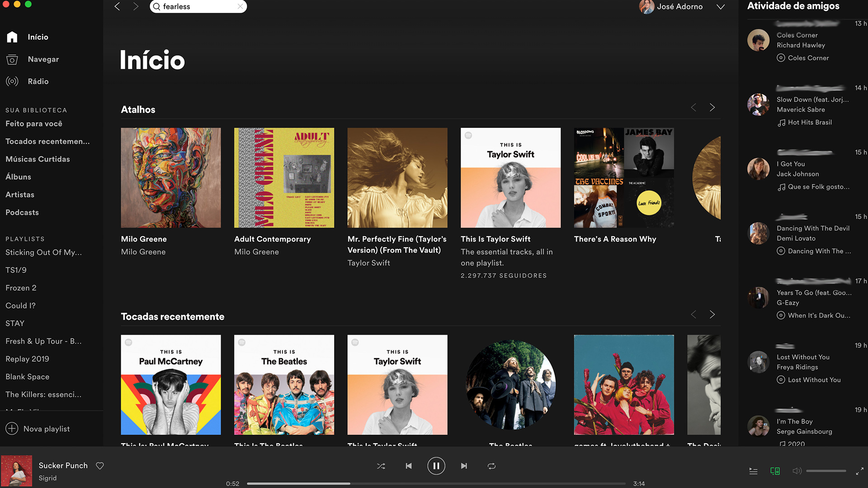
Task: Open the Blank Space playlist
Action: tap(28, 376)
